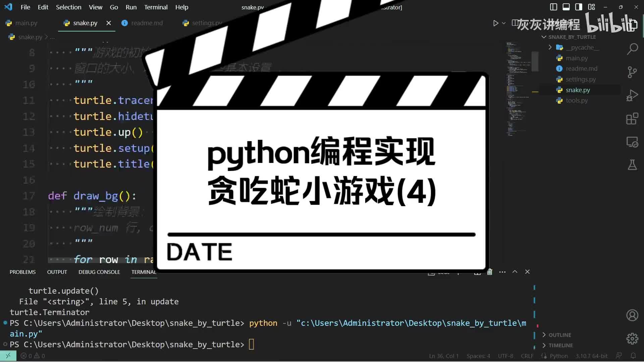Close the terminal panel

point(527,272)
